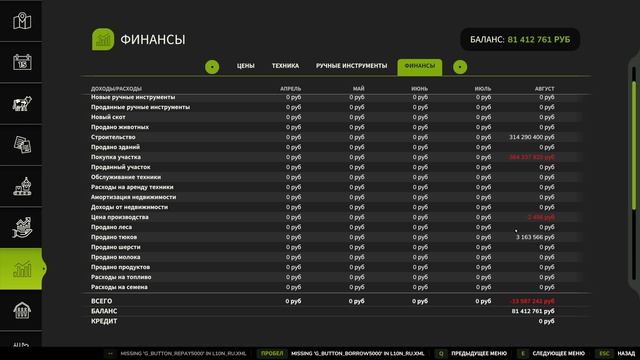Image resolution: width=640 pixels, height=360 pixels.
Task: Select the active Финансы tab
Action: pyautogui.click(x=420, y=67)
